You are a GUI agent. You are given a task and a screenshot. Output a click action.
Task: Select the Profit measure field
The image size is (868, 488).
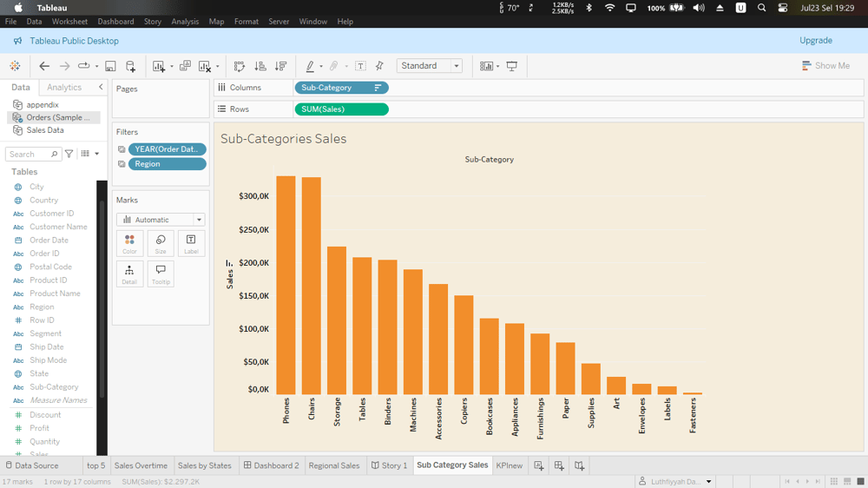pos(39,428)
